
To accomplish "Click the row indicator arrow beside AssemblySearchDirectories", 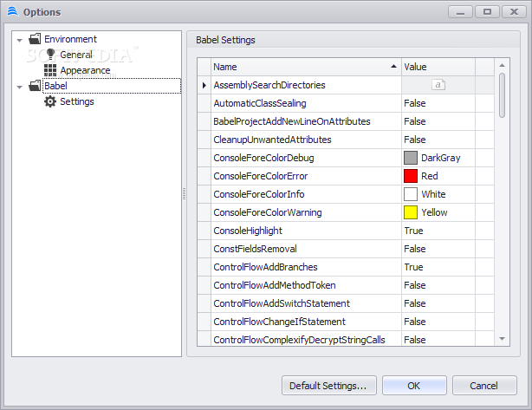I will 204,85.
